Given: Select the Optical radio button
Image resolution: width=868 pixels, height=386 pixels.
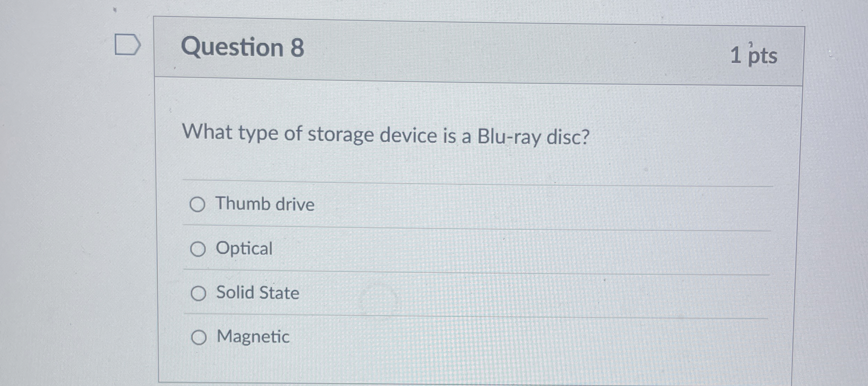Looking at the screenshot, I should tap(198, 249).
